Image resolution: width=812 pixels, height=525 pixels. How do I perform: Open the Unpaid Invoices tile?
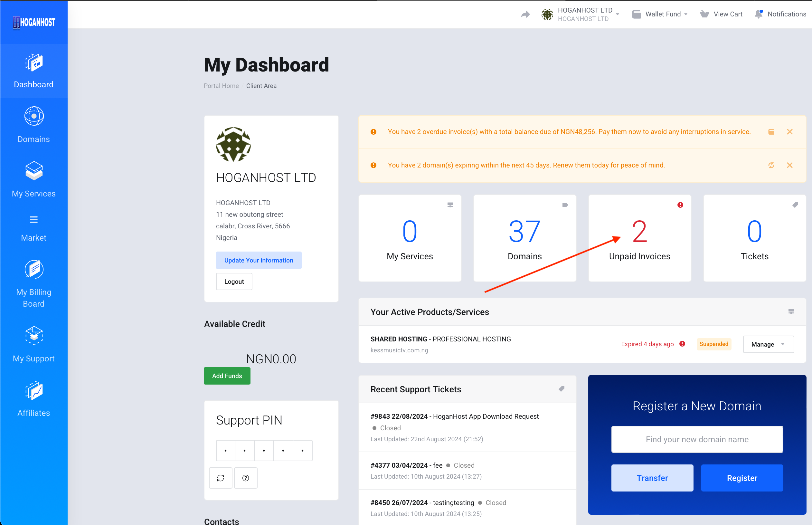pyautogui.click(x=639, y=238)
